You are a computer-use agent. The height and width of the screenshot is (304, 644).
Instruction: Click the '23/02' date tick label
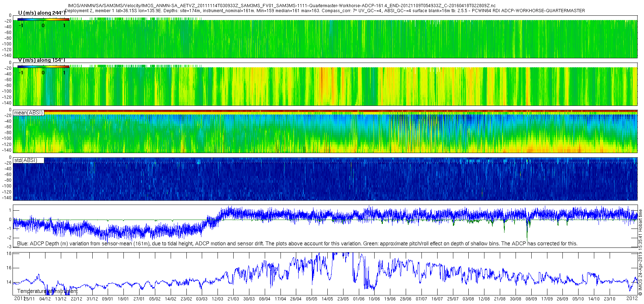pos(186,299)
